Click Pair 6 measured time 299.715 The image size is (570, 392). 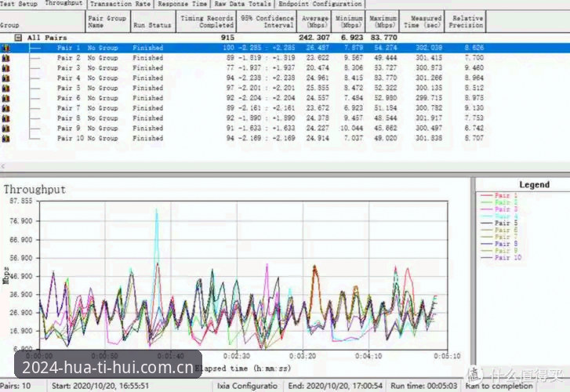coord(429,98)
